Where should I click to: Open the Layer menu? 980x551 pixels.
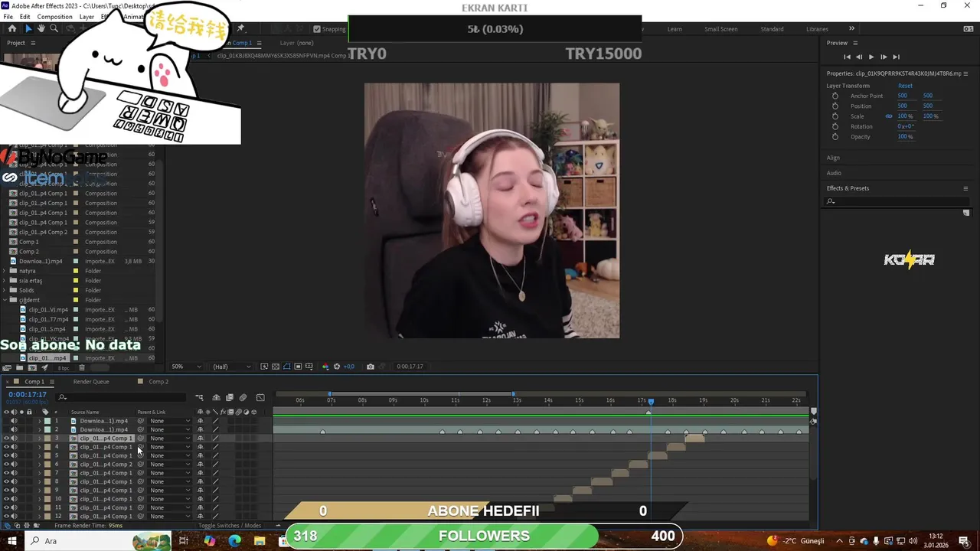point(87,17)
